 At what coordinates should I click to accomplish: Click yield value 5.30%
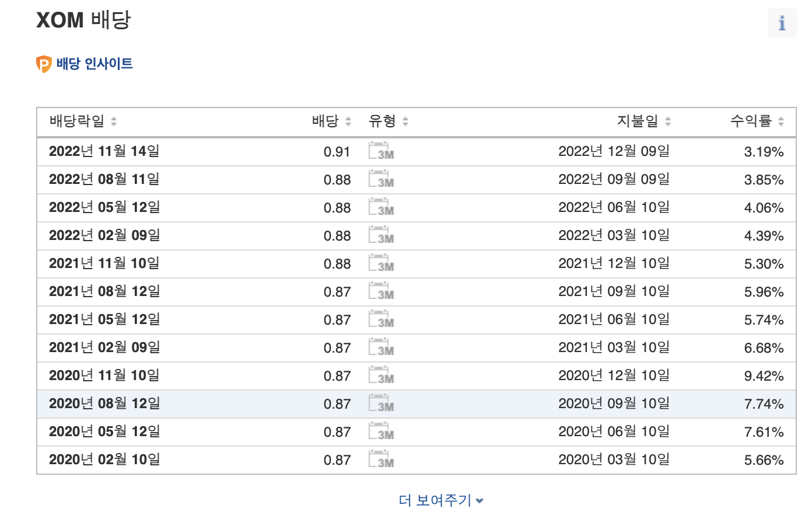coord(764,264)
